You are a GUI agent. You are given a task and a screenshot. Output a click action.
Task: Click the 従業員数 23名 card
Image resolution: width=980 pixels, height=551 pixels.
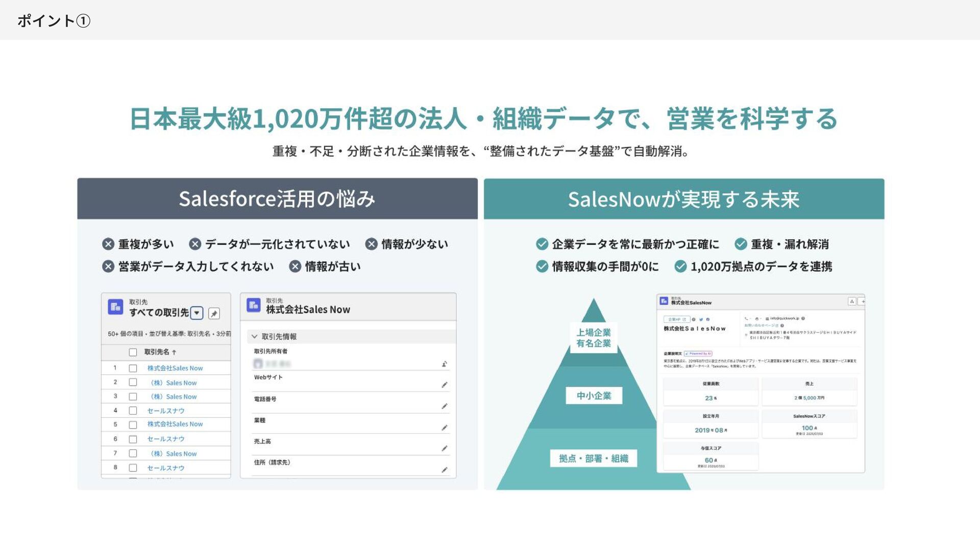click(x=710, y=391)
